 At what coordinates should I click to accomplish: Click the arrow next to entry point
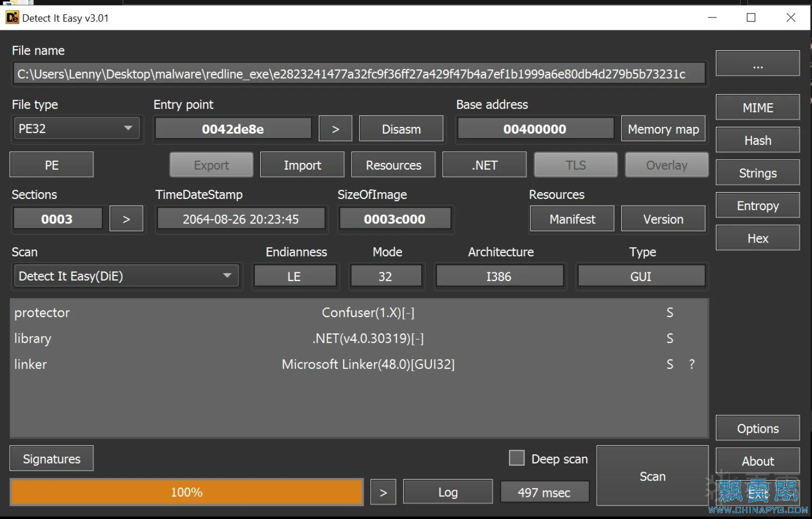(x=335, y=128)
